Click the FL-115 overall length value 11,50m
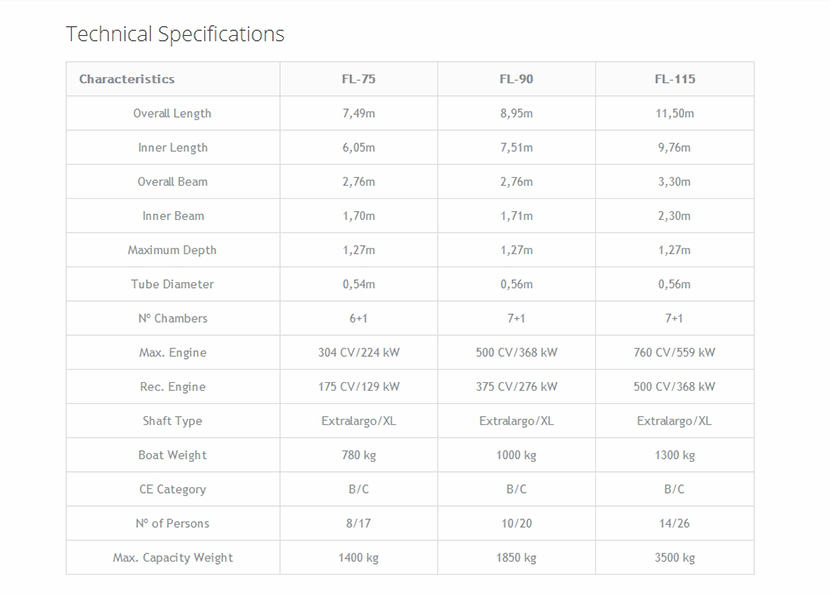The width and height of the screenshot is (830, 595). pyautogui.click(x=674, y=114)
